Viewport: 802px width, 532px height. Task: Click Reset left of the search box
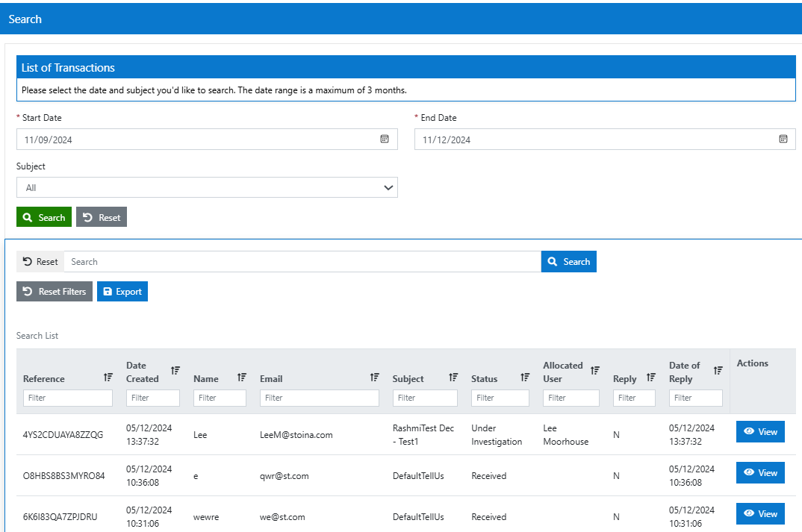pos(40,262)
